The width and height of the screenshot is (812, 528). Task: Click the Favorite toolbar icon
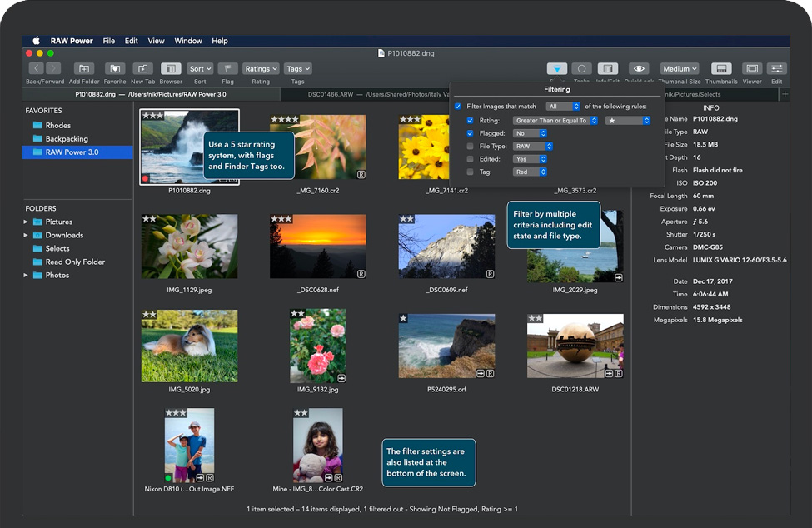pos(115,69)
